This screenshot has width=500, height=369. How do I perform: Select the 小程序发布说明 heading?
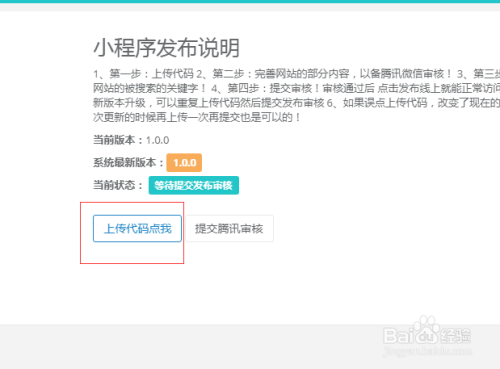166,48
